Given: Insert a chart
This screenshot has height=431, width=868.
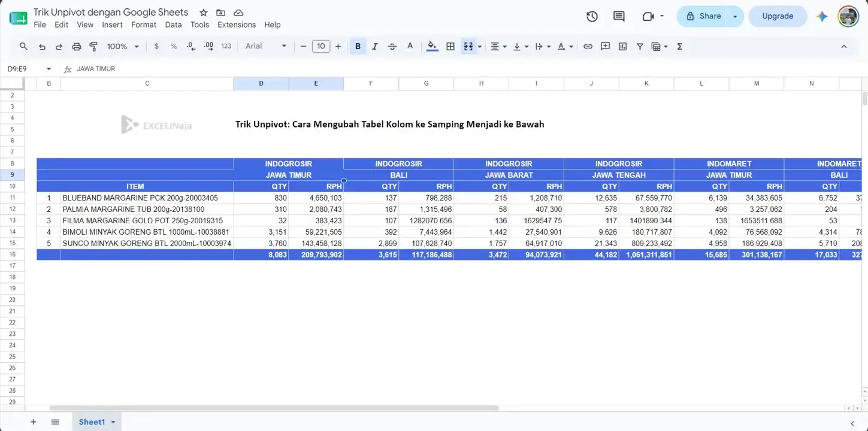Looking at the screenshot, I should pos(622,46).
